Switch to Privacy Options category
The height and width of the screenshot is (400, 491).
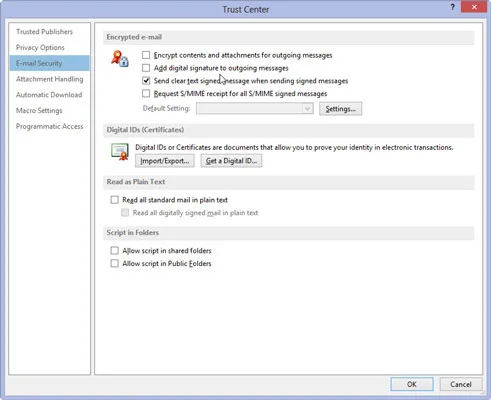(x=40, y=47)
